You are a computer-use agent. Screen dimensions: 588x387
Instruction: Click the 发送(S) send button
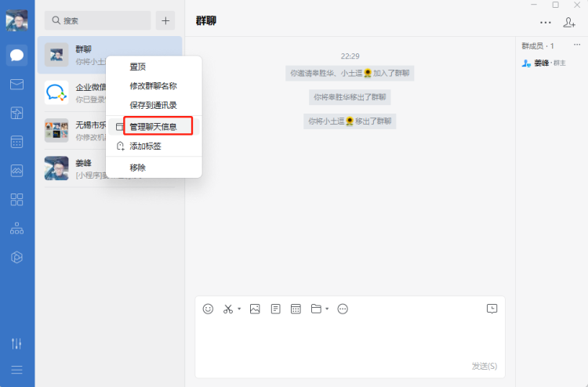[x=485, y=366]
